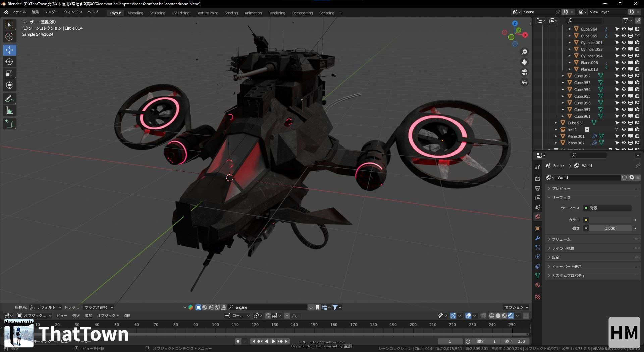Open the Material properties tab
The image size is (644, 352).
tap(538, 285)
